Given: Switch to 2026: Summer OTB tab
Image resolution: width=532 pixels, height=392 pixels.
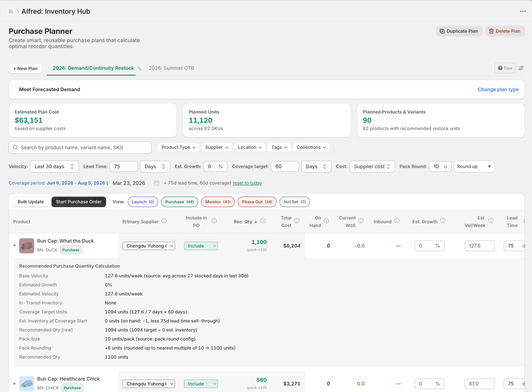Looking at the screenshot, I should pos(171,68).
